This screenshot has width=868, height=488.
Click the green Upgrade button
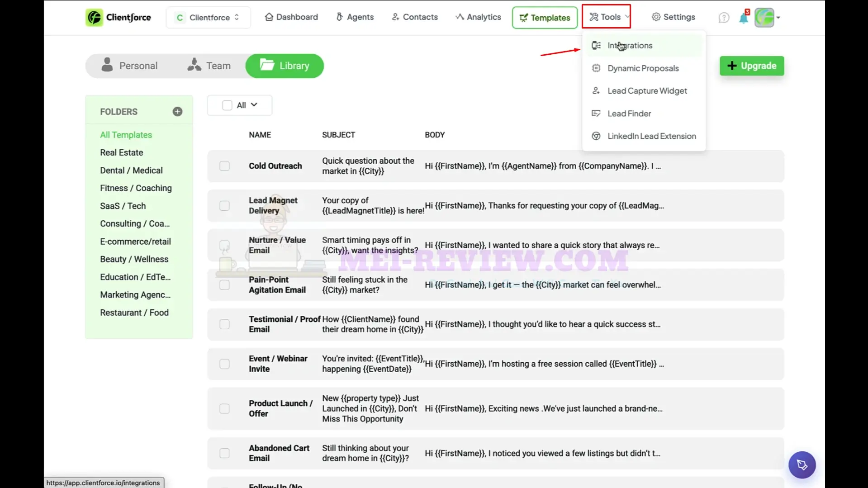[x=752, y=66]
